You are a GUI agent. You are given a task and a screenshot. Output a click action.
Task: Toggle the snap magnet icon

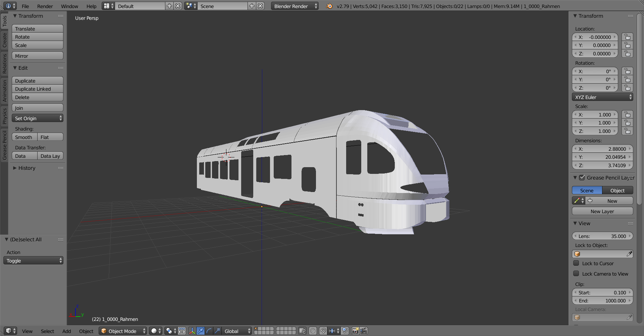coord(323,331)
